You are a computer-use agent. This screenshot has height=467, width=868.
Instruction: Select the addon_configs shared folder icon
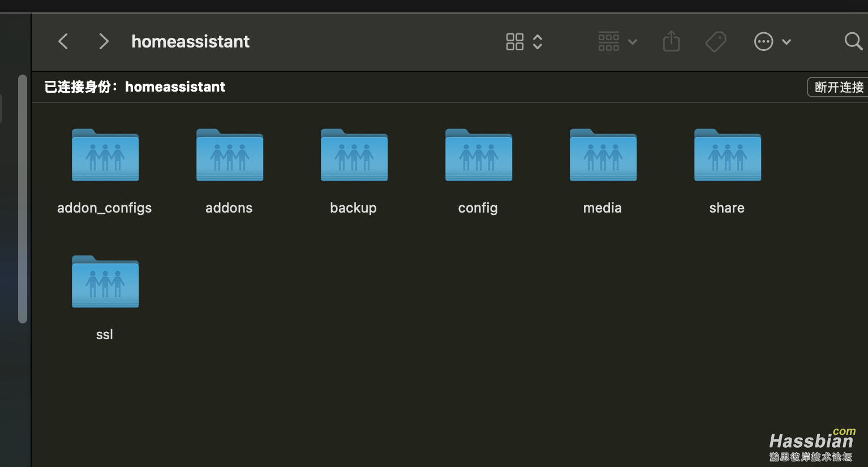105,155
